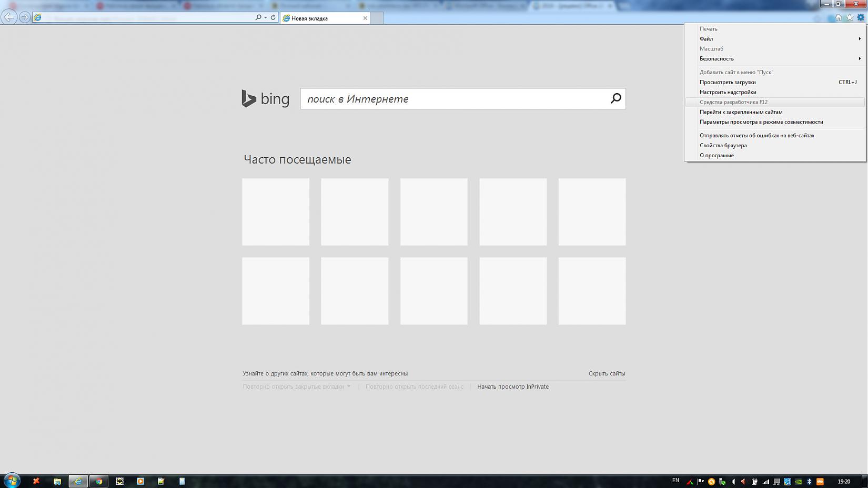
Task: Click the power plug battery tray icon
Action: coord(754,481)
